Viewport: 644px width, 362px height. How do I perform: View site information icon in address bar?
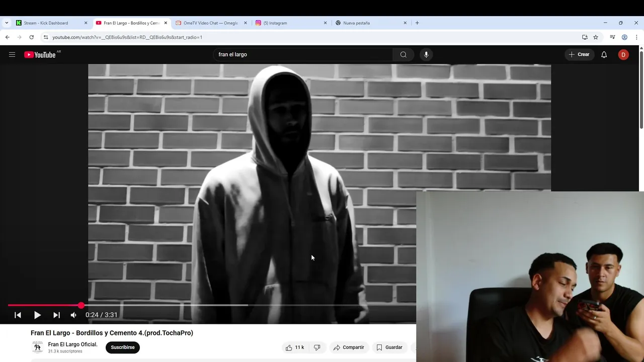tap(46, 37)
